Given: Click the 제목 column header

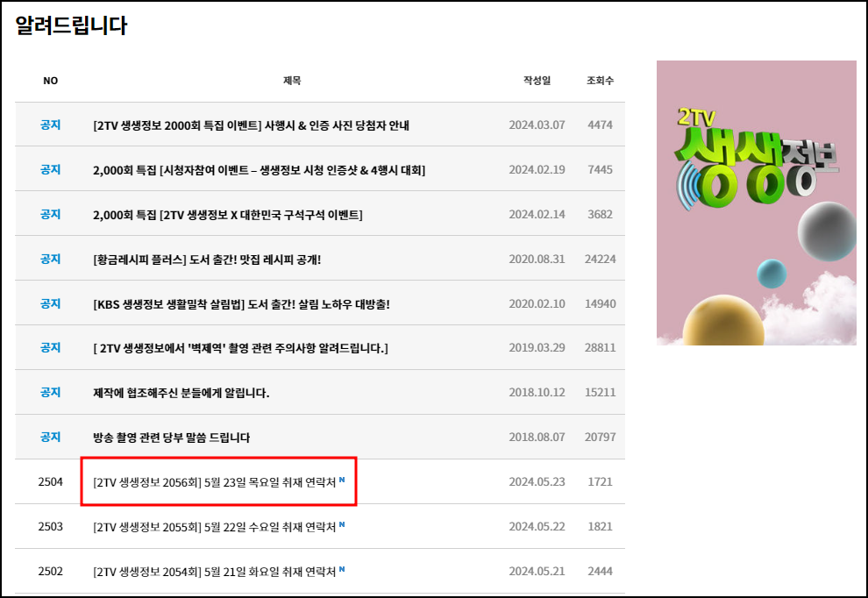Looking at the screenshot, I should 292,81.
